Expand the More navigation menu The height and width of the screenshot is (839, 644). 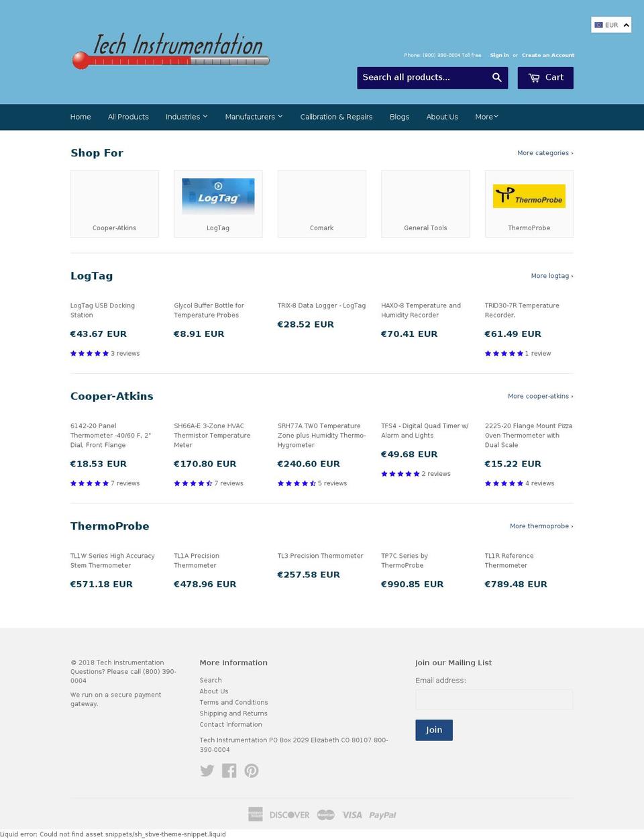click(487, 117)
